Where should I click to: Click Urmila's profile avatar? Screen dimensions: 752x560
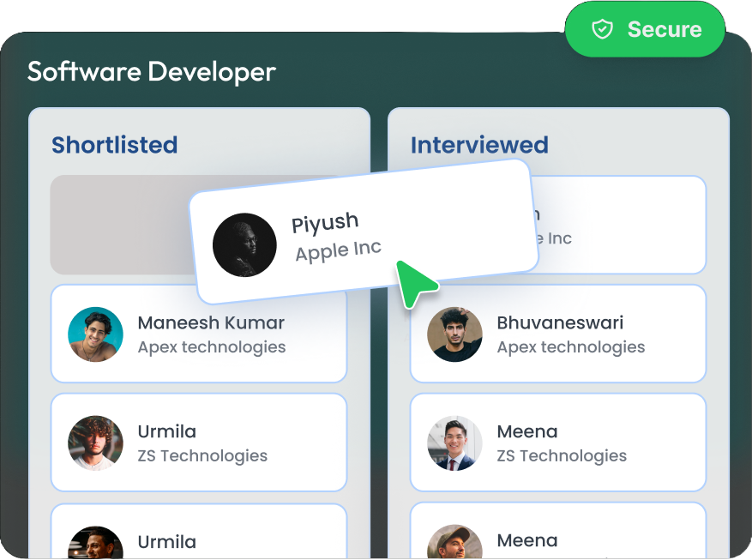pyautogui.click(x=95, y=443)
